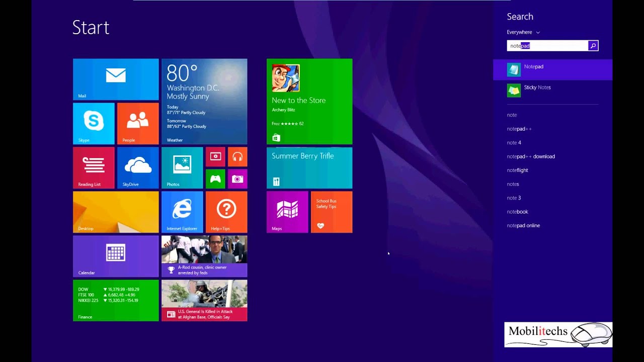Launch the Internet Explorer tile
644x362 pixels.
pos(182,212)
